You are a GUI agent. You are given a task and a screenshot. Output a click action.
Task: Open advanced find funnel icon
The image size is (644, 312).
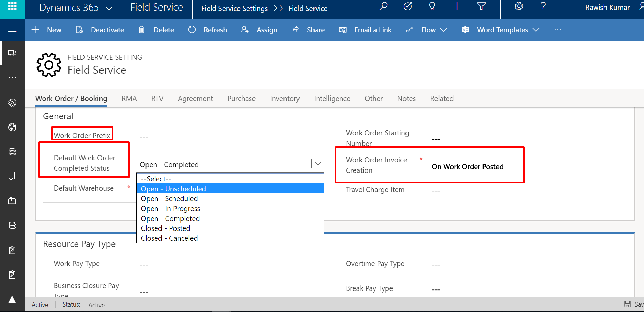click(x=481, y=7)
